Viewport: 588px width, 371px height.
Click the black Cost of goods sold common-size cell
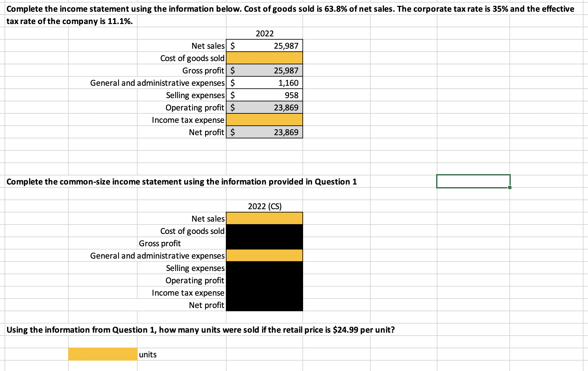click(x=264, y=231)
